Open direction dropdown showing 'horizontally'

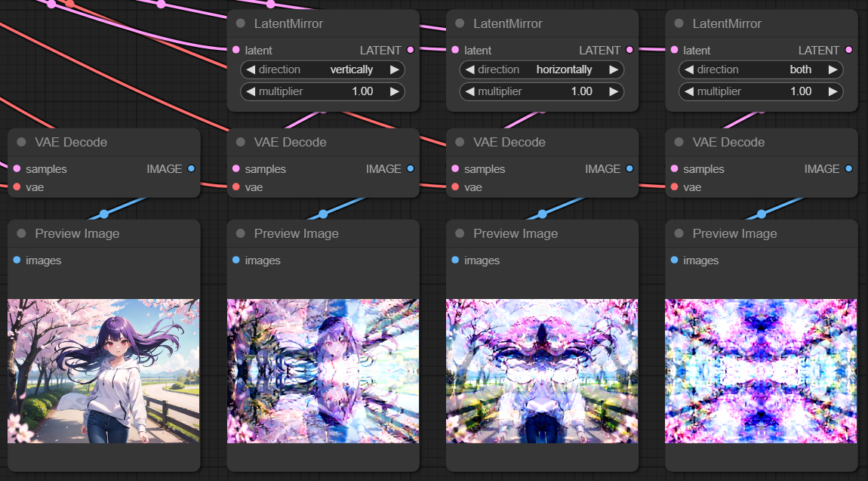point(542,69)
